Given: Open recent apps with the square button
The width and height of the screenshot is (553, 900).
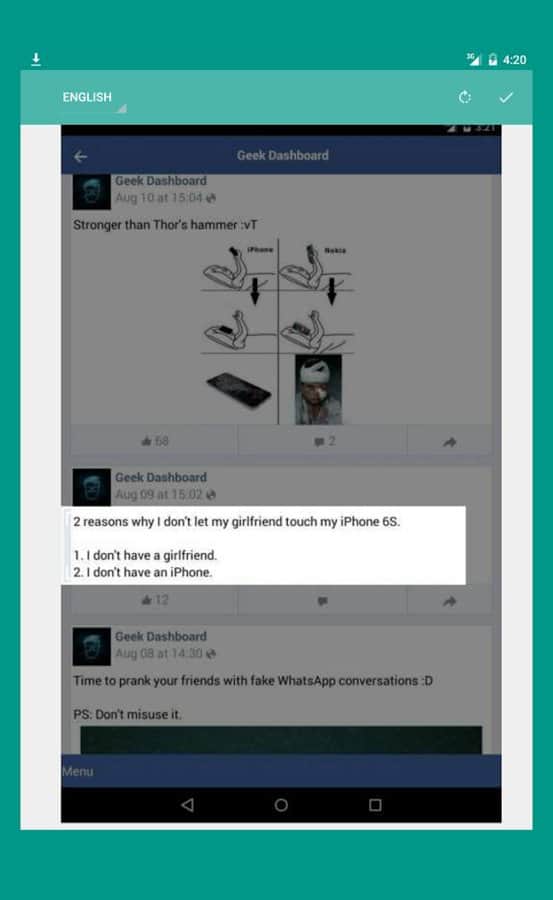Looking at the screenshot, I should (375, 805).
